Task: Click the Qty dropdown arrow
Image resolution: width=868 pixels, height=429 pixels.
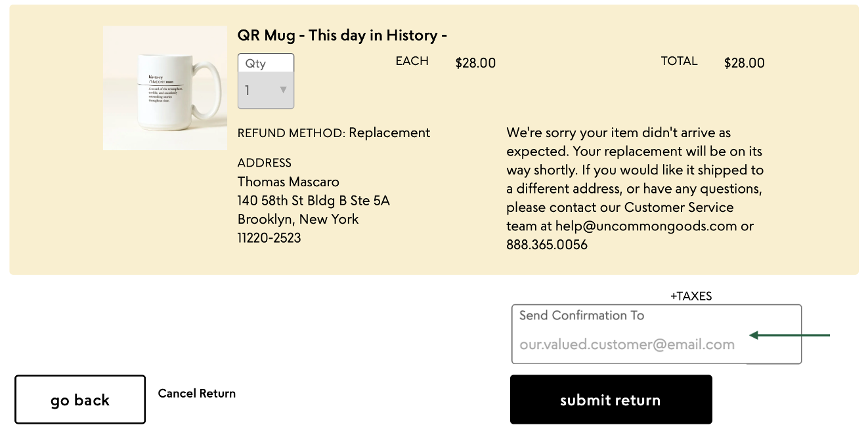Action: pyautogui.click(x=284, y=90)
